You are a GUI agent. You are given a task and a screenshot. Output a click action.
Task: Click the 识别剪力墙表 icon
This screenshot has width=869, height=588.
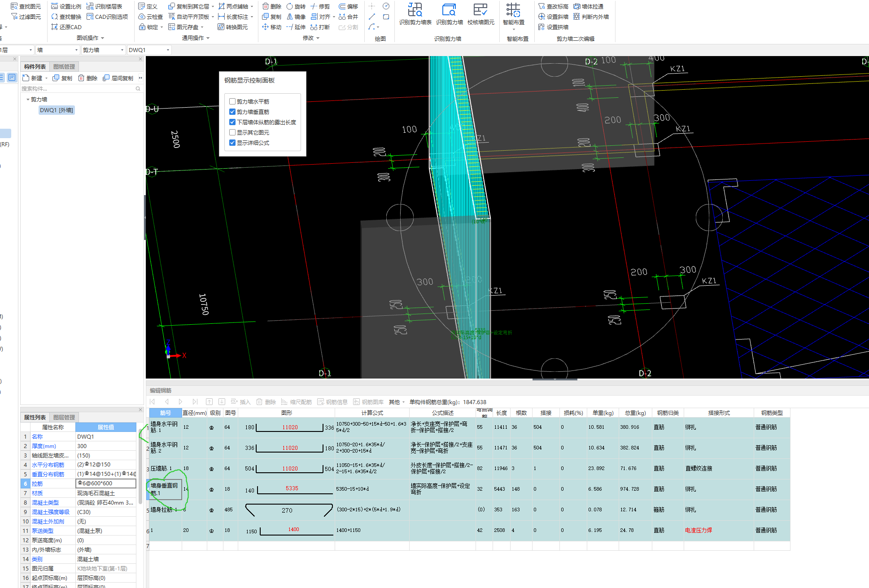(415, 10)
